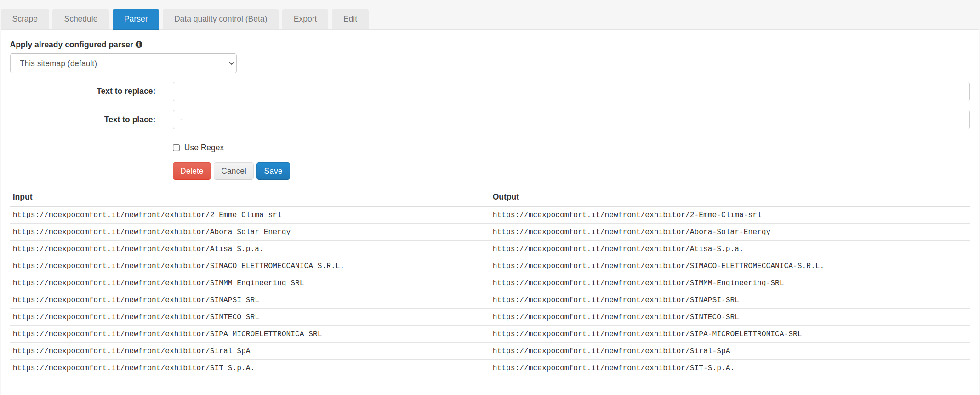Enable the Use Regex checkbox

click(176, 148)
